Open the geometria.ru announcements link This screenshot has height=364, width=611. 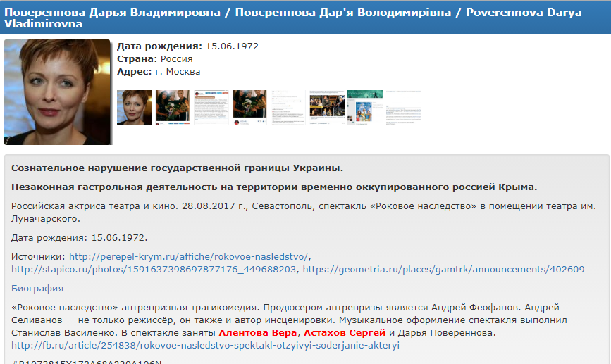443,269
